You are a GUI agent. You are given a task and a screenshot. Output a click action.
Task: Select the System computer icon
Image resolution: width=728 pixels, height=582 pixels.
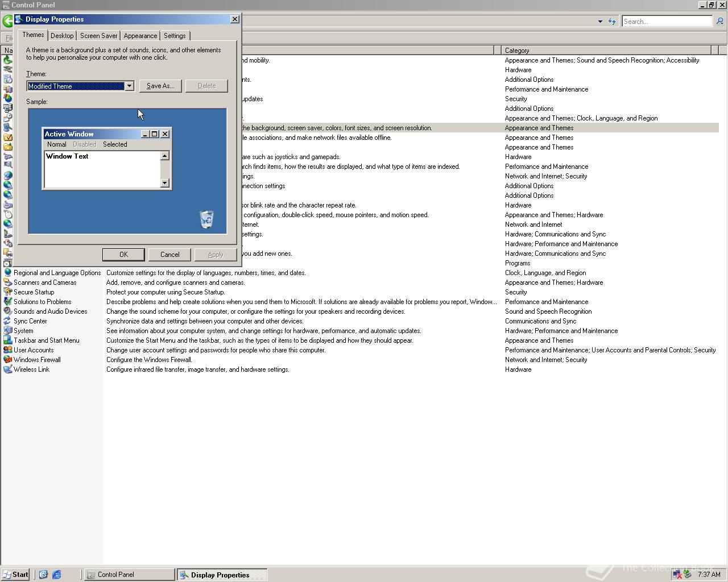pyautogui.click(x=7, y=331)
